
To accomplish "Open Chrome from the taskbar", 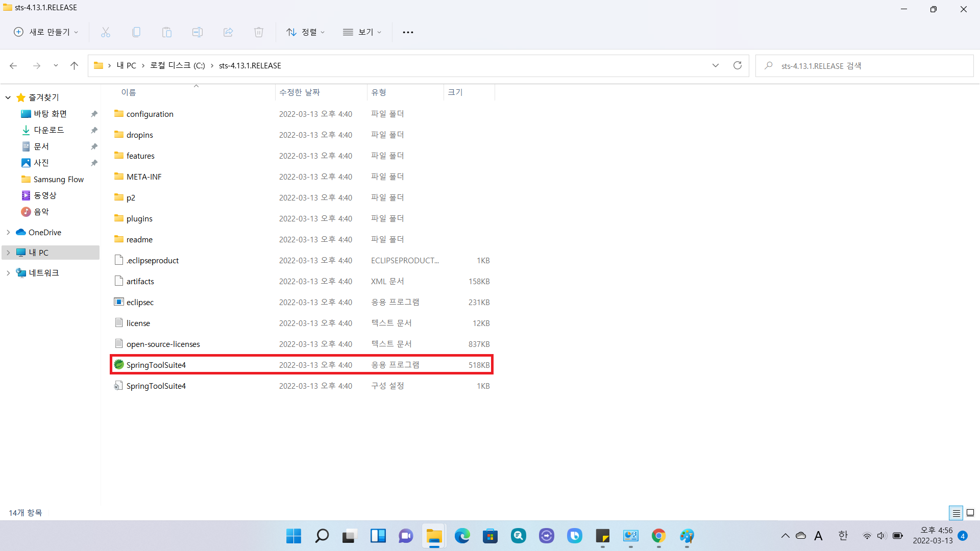I will (658, 536).
